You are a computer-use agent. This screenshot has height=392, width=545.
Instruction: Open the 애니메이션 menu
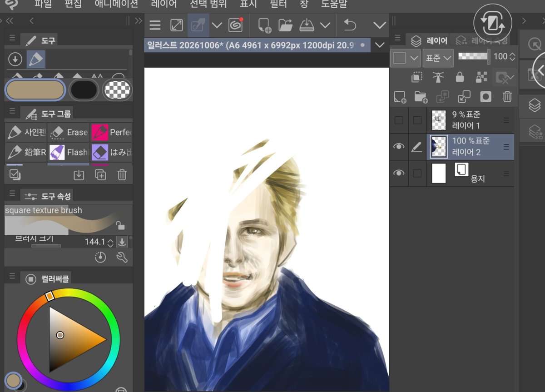coord(116,4)
